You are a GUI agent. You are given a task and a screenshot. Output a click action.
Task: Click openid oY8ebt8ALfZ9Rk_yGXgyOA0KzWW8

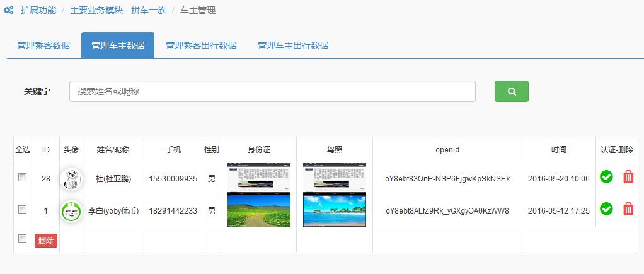[447, 211]
